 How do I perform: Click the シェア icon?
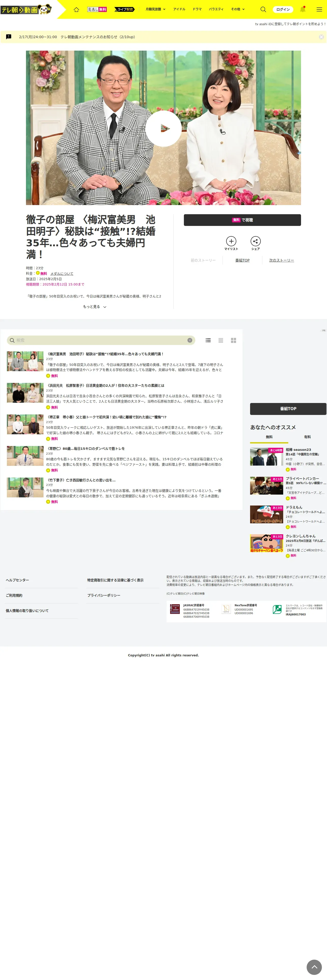(255, 243)
